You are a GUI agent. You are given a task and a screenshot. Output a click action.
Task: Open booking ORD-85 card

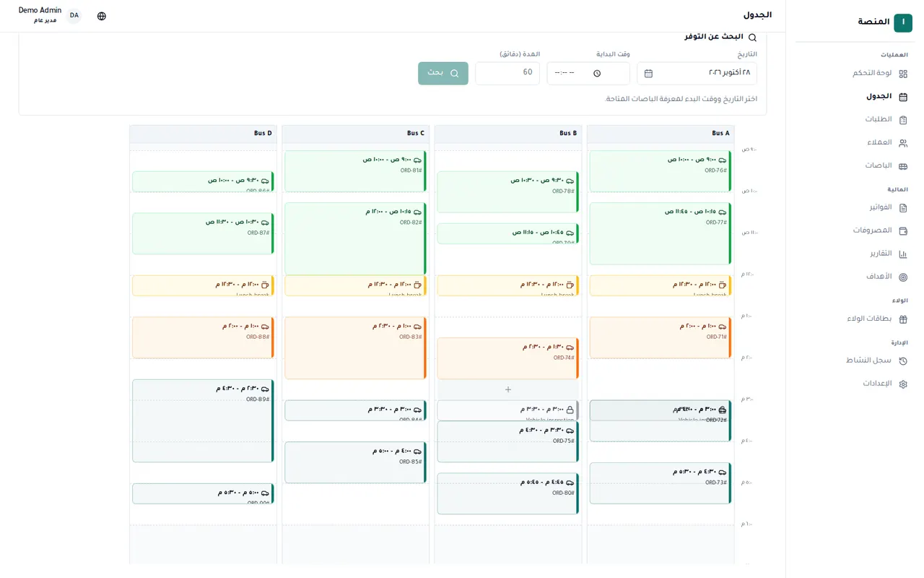(356, 462)
